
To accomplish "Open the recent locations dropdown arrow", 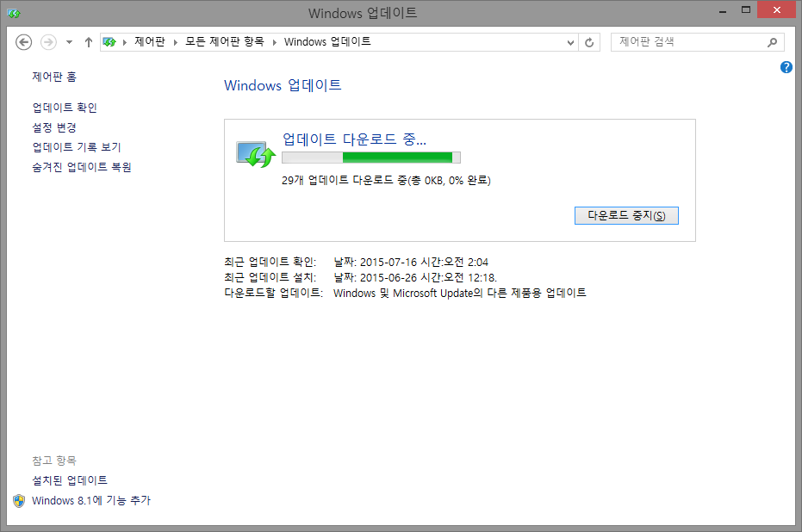I will pos(69,42).
